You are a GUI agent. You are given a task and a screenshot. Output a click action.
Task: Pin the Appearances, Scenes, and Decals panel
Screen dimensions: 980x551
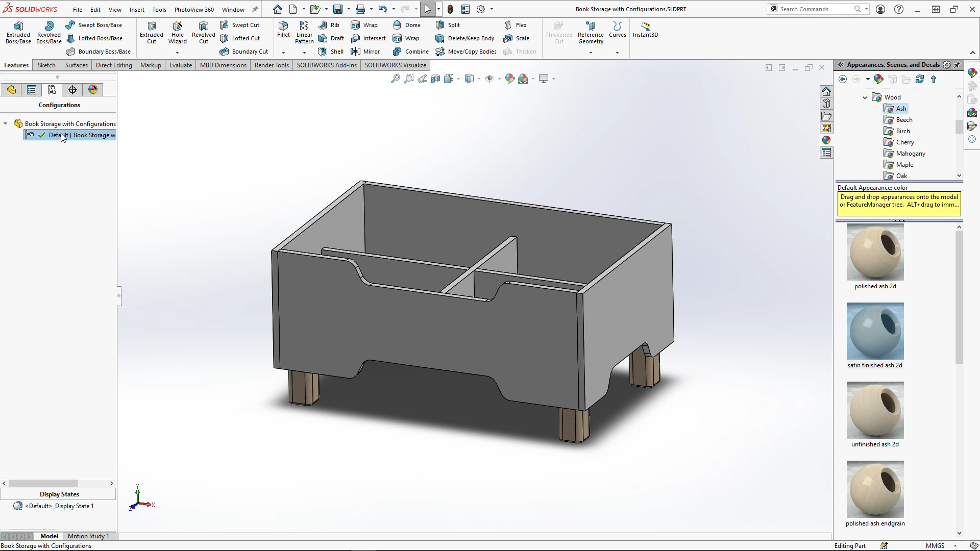click(958, 65)
